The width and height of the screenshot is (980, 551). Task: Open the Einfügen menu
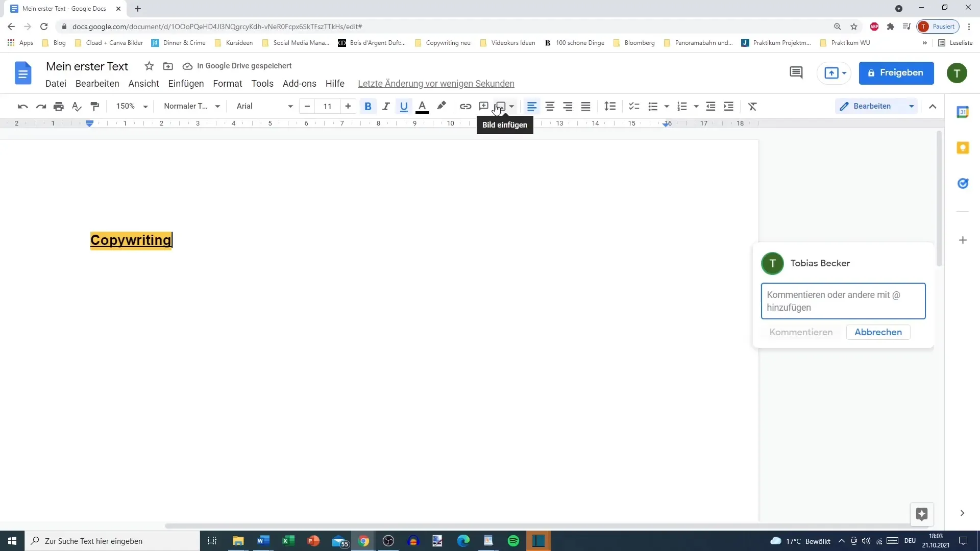click(x=186, y=84)
